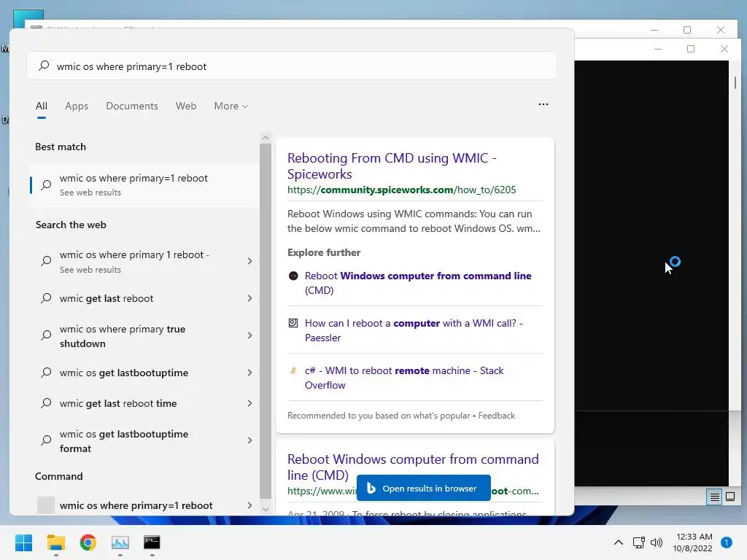The width and height of the screenshot is (747, 560).
Task: Switch to Command Prompt taskbar icon
Action: [x=152, y=542]
